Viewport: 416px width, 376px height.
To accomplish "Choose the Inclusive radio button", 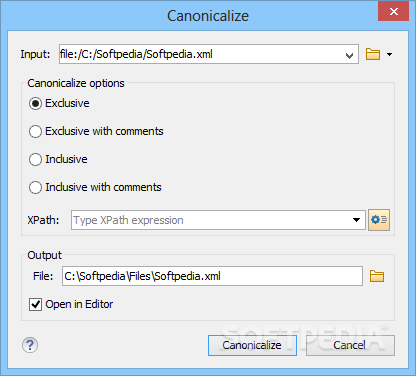I will tap(35, 159).
